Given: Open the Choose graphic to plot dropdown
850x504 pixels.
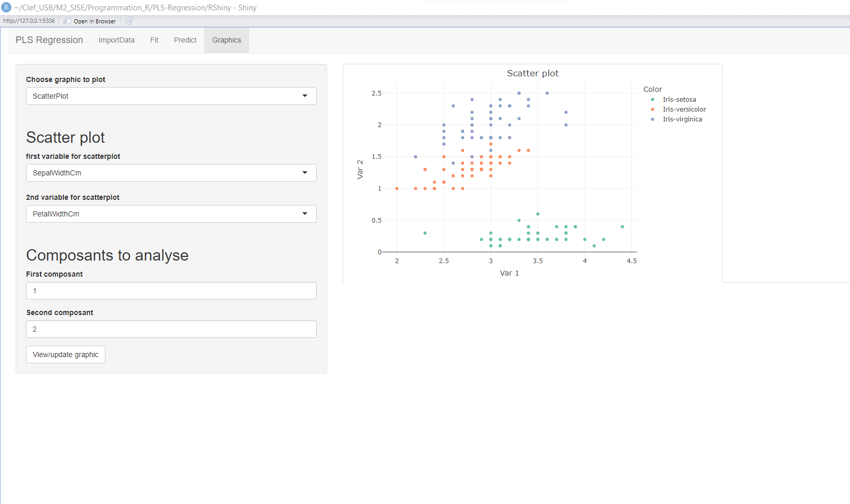Looking at the screenshot, I should tap(171, 96).
